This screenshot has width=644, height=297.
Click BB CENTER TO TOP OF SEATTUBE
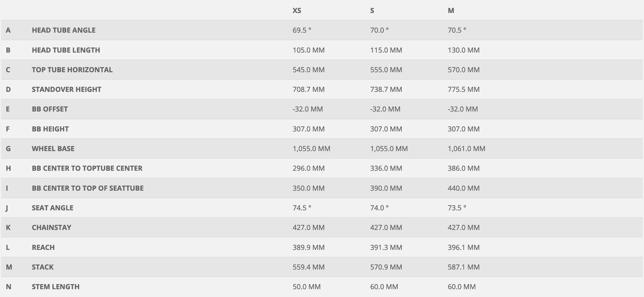coord(88,188)
